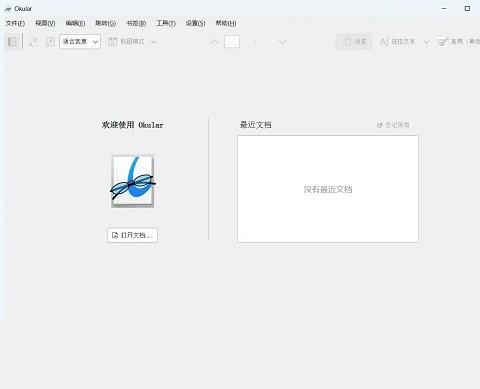
Task: Expand the selection tool dropdown arrow
Action: [427, 42]
